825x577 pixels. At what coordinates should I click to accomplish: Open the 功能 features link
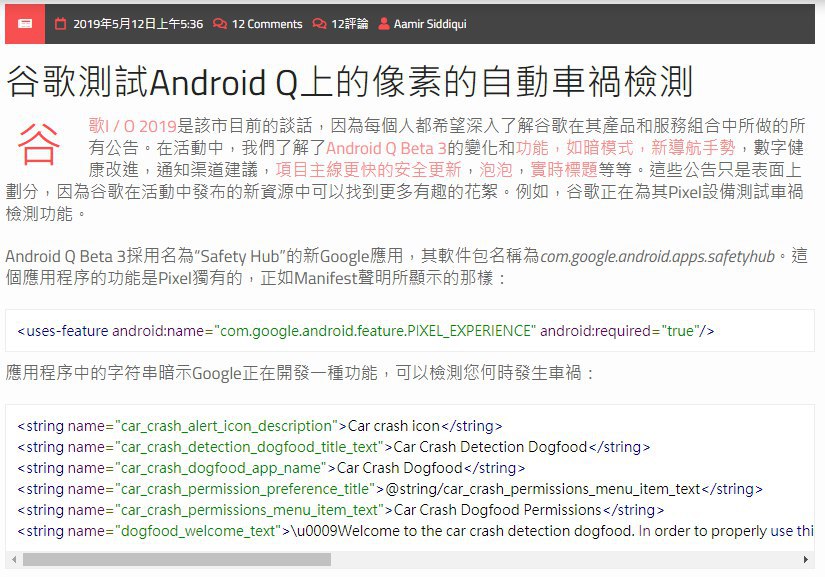coord(532,148)
